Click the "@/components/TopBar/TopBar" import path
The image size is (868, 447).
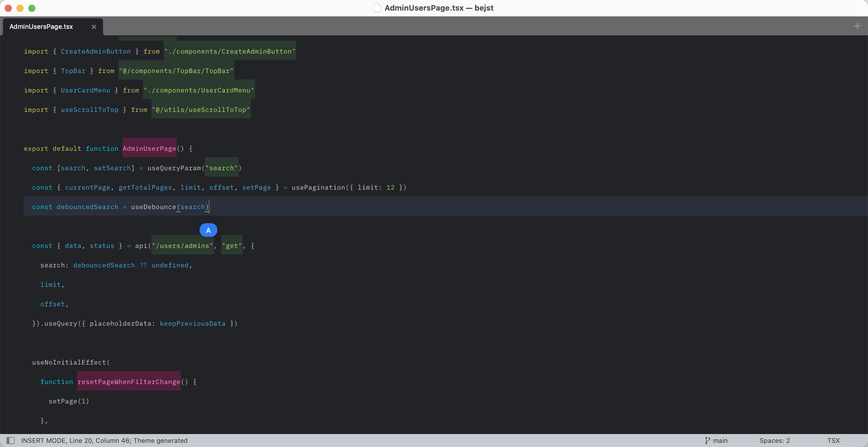176,71
